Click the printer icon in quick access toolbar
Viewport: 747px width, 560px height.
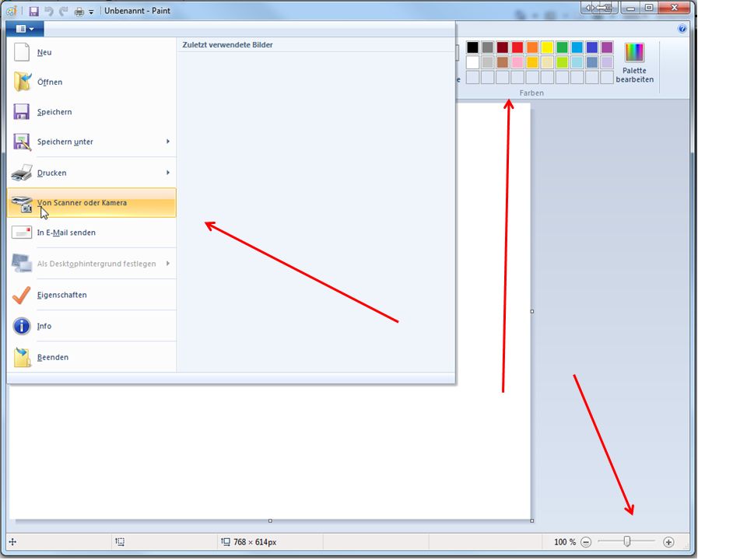[x=79, y=12]
